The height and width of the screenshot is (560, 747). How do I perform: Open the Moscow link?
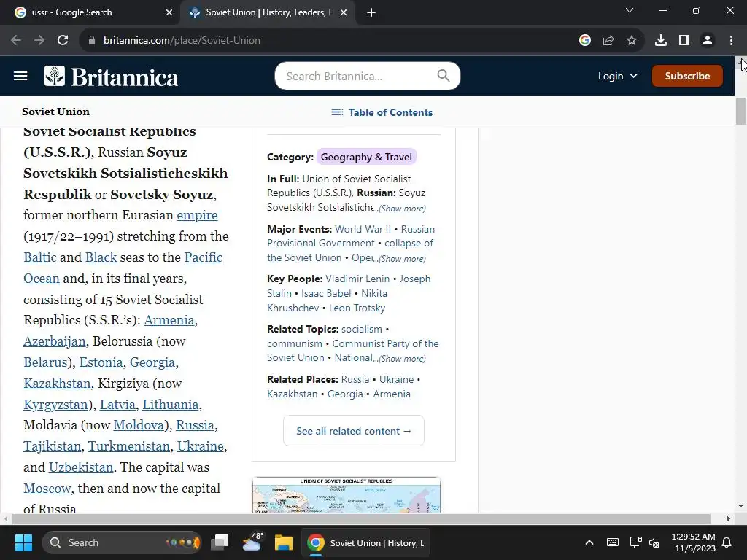[x=47, y=489]
